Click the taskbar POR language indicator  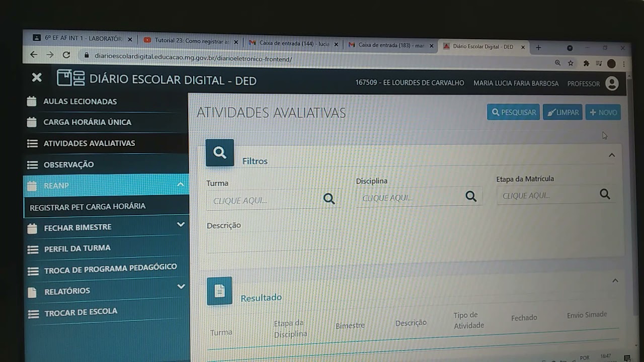click(585, 358)
